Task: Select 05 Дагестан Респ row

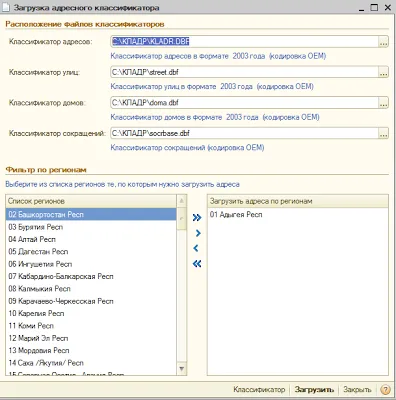Action: pyautogui.click(x=91, y=252)
